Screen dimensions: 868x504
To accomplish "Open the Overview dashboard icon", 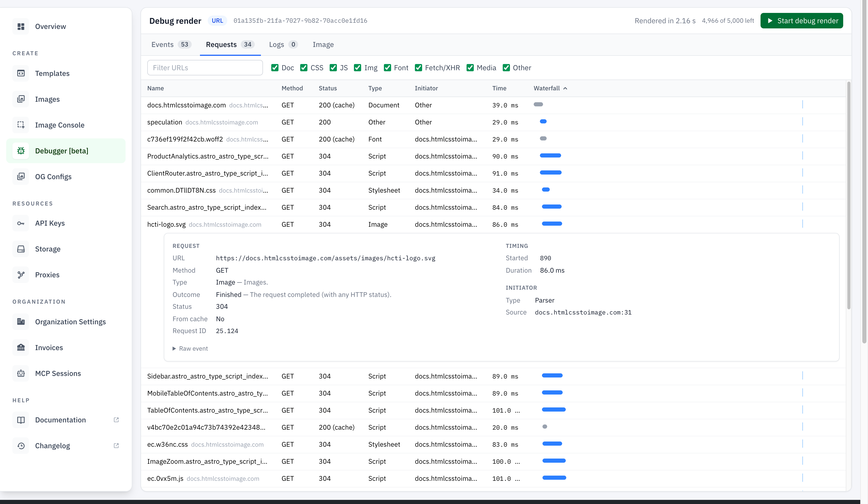I will pyautogui.click(x=21, y=27).
